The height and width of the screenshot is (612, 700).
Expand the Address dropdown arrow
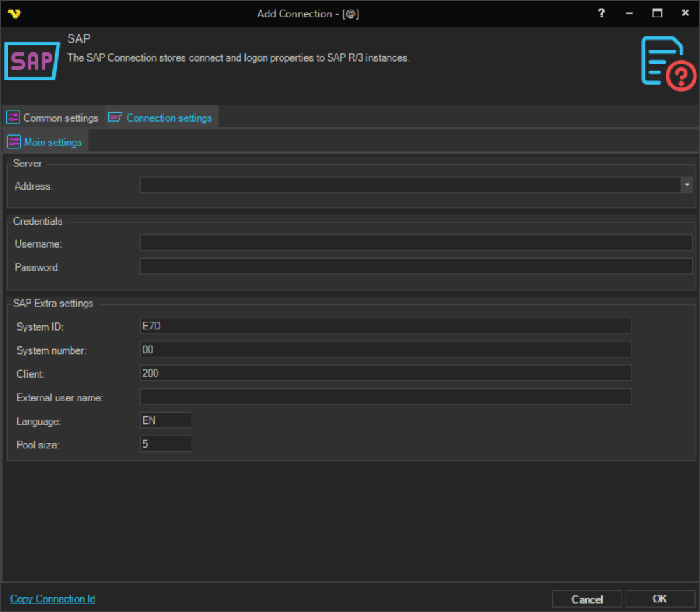pyautogui.click(x=687, y=185)
